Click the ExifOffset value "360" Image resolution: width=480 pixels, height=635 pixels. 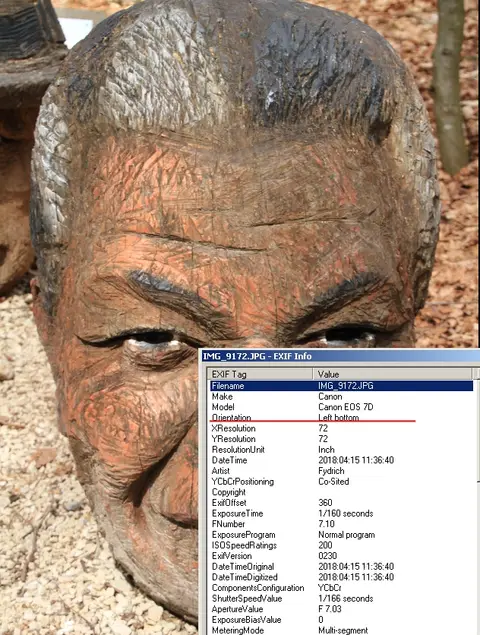coord(325,503)
